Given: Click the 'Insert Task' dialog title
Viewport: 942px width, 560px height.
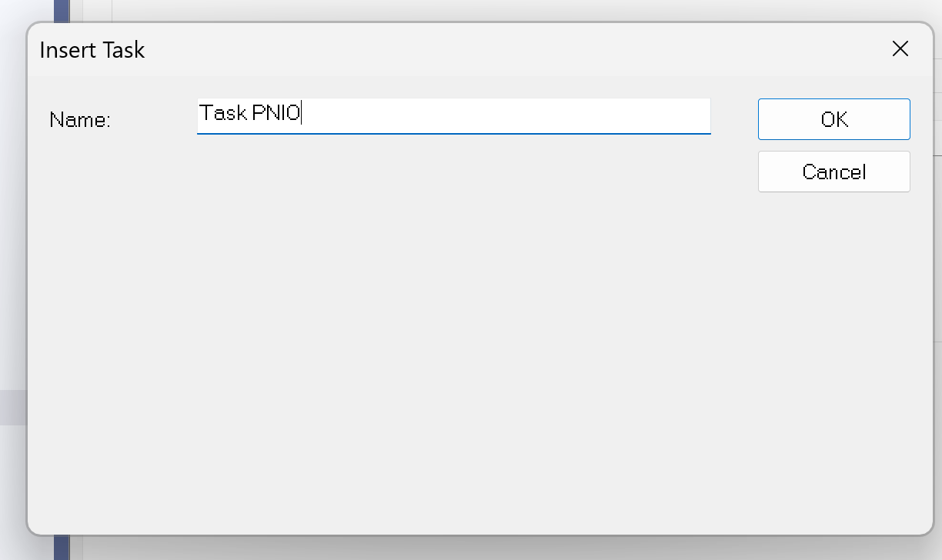Looking at the screenshot, I should coord(92,51).
